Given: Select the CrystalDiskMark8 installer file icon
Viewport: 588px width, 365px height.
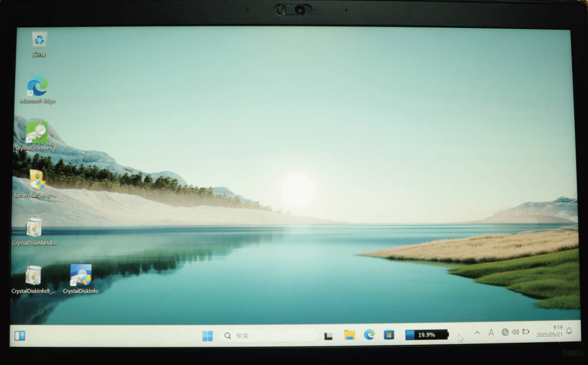Looking at the screenshot, I should coord(34,231).
